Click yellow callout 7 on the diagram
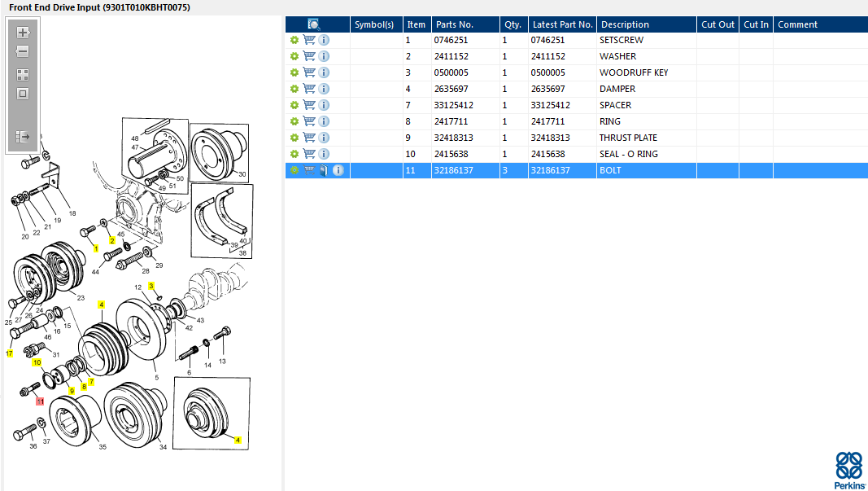Viewport: 868px width, 491px height. (91, 381)
